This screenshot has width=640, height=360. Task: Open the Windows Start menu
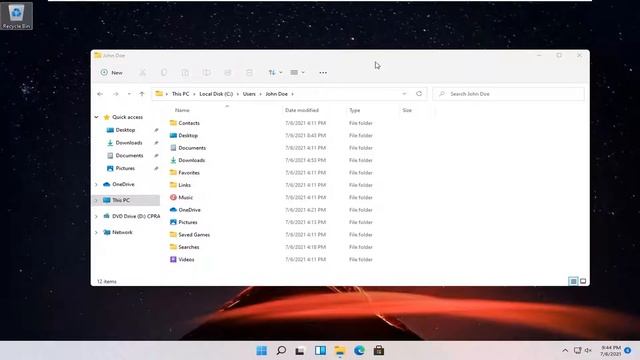262,351
